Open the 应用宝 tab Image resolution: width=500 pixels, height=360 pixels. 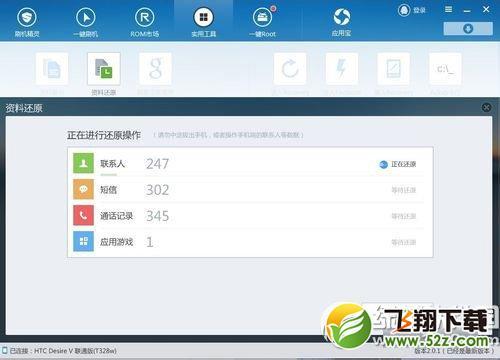(x=342, y=23)
